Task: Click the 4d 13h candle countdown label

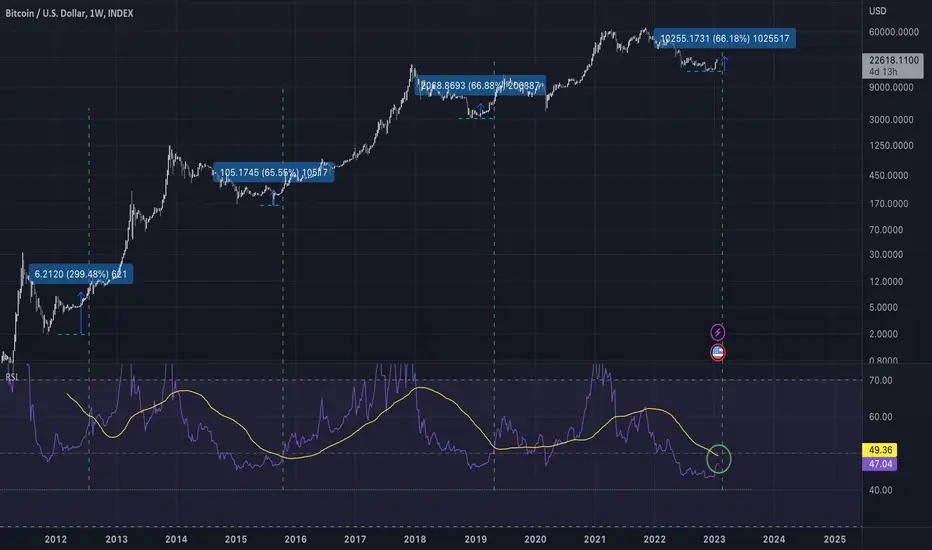Action: tap(883, 71)
